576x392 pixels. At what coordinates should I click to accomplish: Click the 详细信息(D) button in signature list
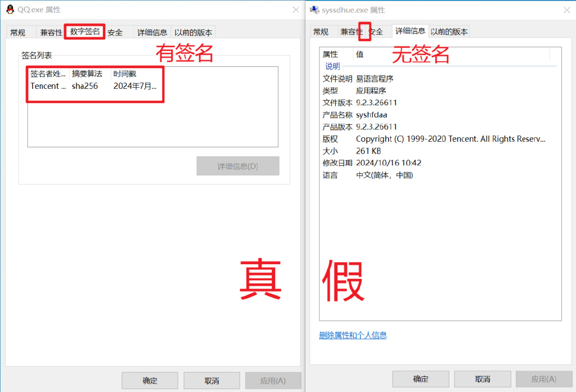(x=238, y=166)
